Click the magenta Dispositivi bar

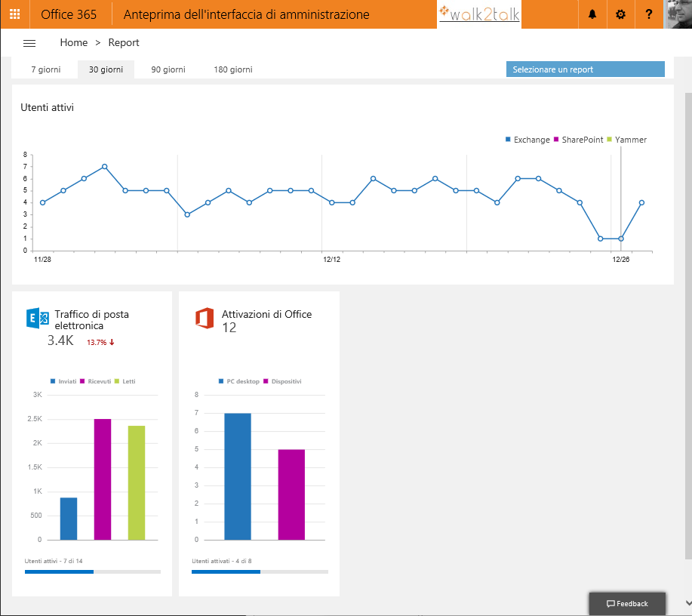[x=291, y=494]
